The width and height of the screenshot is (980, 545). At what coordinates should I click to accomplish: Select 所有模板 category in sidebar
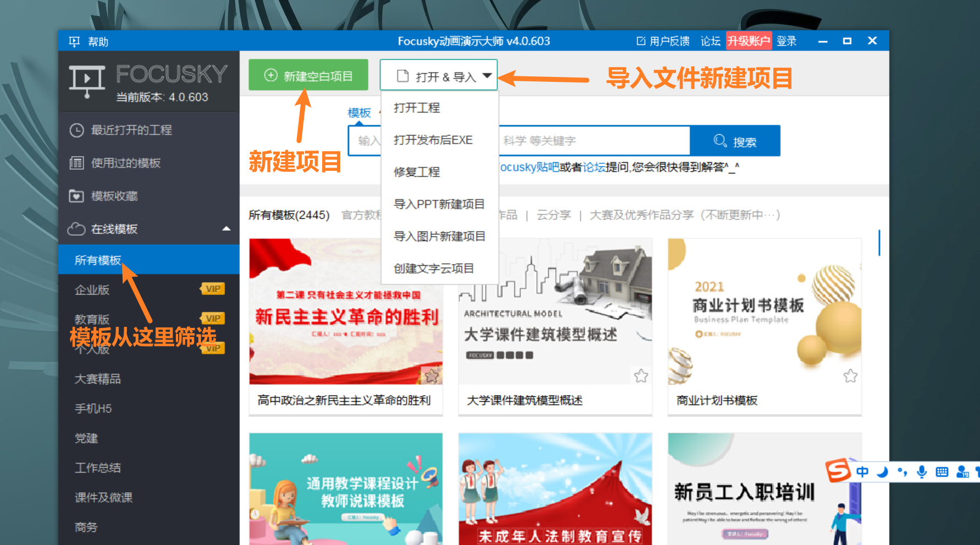pos(149,259)
